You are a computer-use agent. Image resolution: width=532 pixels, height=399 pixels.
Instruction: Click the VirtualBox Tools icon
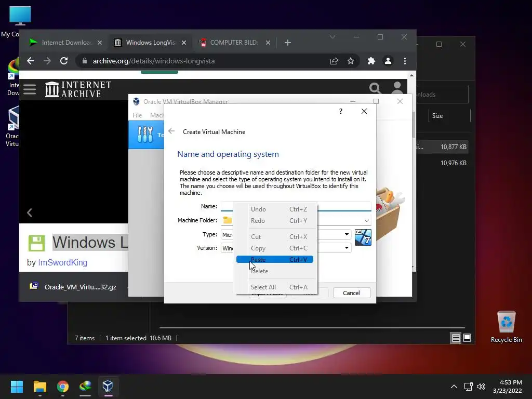pyautogui.click(x=145, y=135)
